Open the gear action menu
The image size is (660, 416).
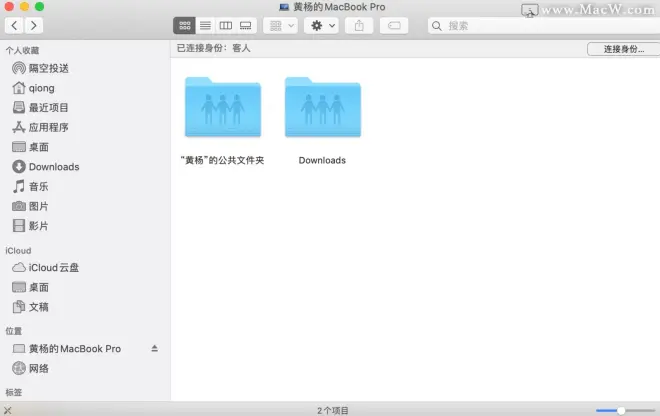click(322, 26)
